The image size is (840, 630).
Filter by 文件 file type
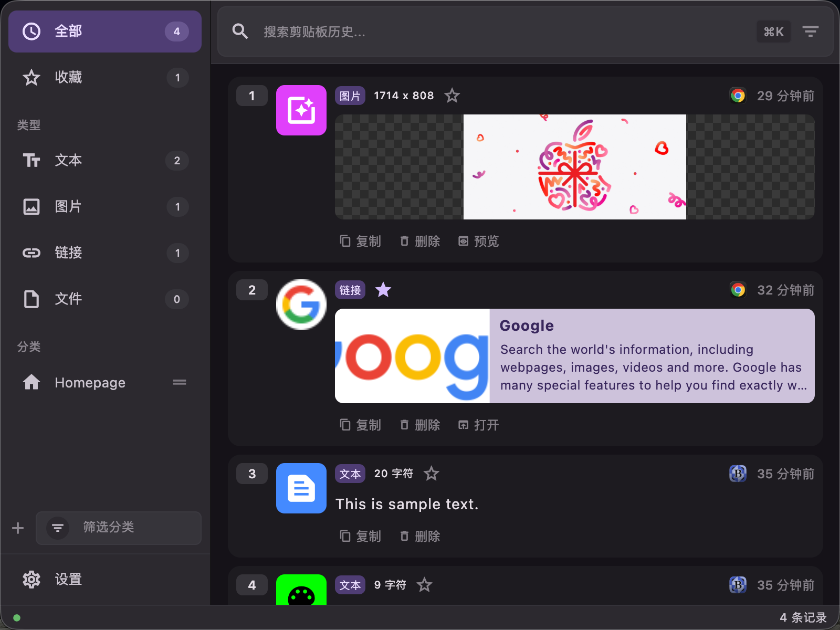105,299
